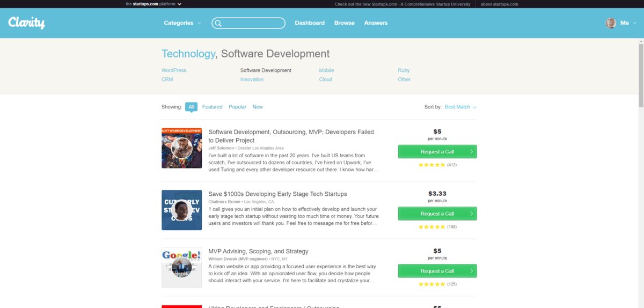Click Chalmers Brown's author name

224,202
